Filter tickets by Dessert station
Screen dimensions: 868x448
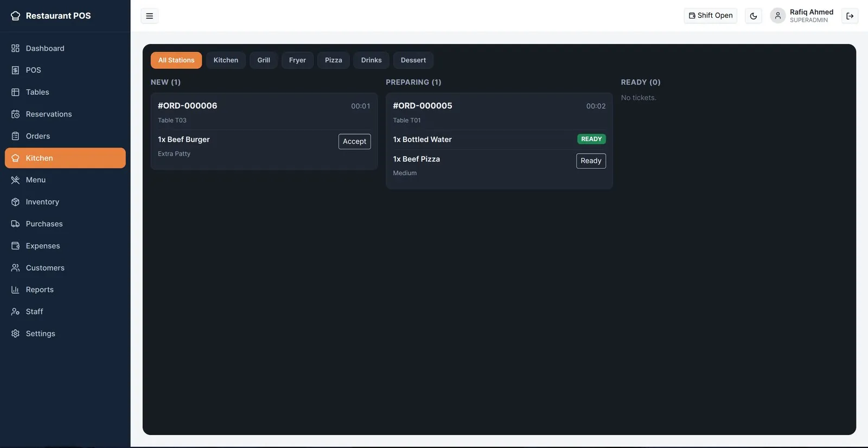(413, 60)
